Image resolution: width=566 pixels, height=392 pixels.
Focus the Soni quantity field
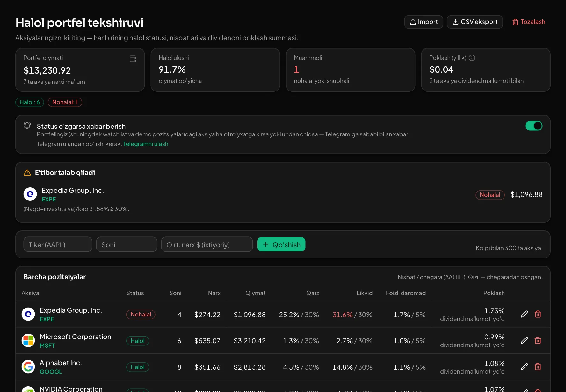127,244
